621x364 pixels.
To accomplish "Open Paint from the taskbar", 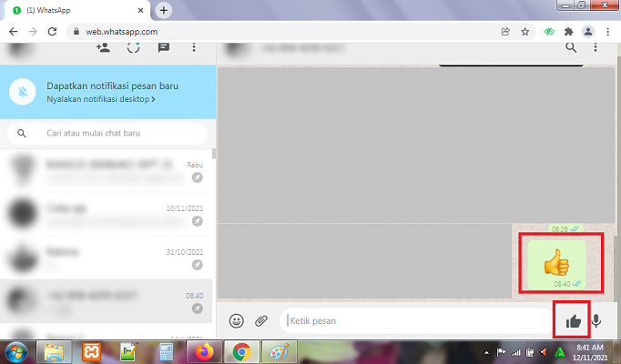I will [280, 352].
